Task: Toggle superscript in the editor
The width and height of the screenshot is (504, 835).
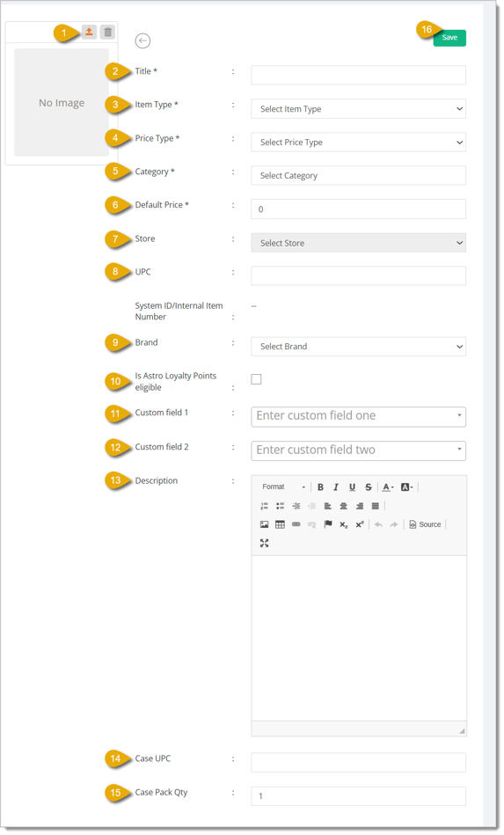Action: [x=360, y=524]
